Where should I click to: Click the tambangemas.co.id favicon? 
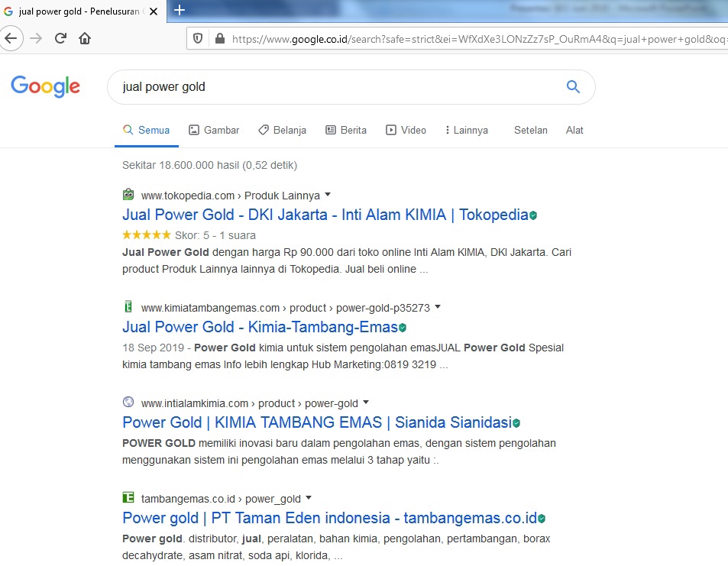point(128,498)
